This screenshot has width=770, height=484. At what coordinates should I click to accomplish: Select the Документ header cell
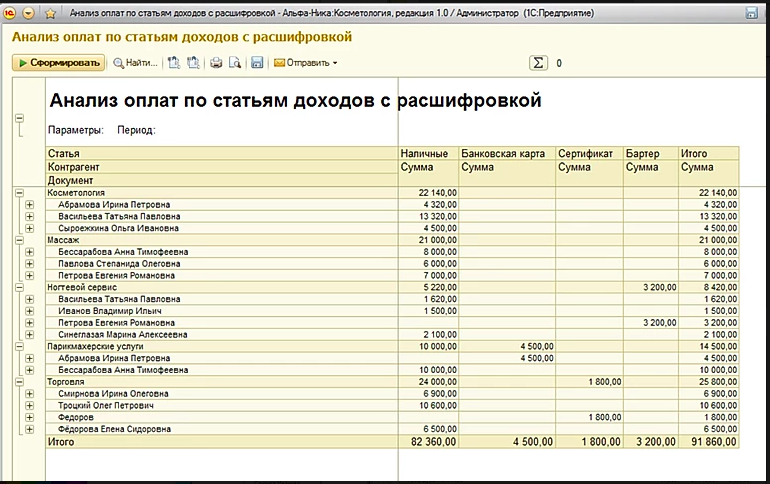click(222, 180)
